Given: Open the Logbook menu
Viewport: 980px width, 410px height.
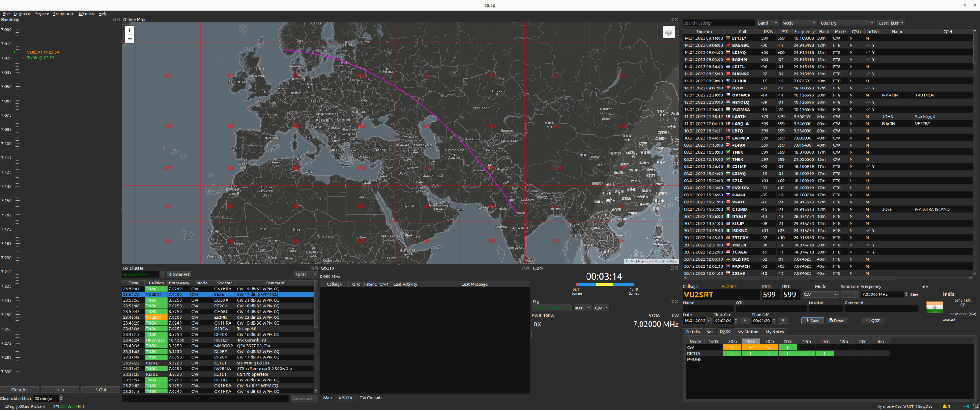Looking at the screenshot, I should 22,14.
